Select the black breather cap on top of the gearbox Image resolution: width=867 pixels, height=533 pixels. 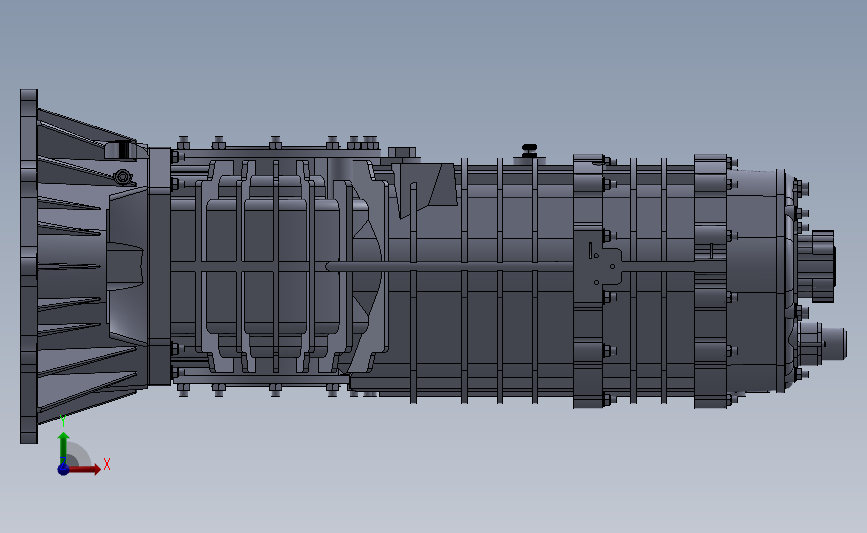pyautogui.click(x=529, y=150)
